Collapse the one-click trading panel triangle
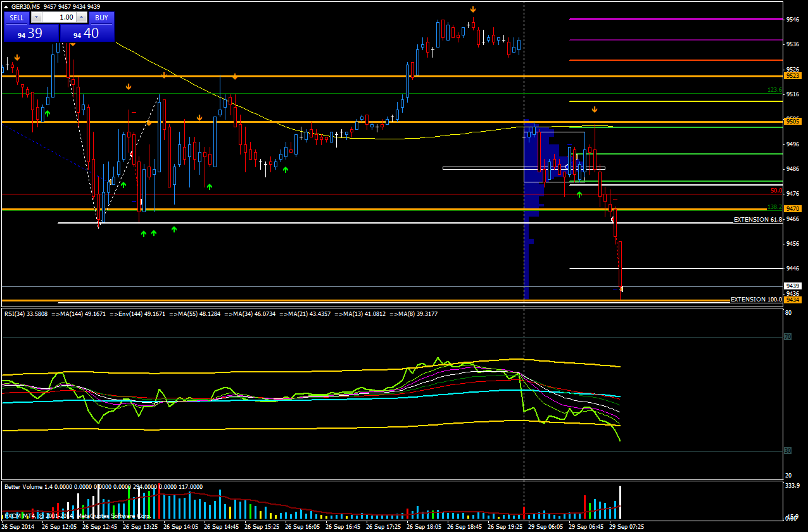The image size is (808, 532). [6, 7]
